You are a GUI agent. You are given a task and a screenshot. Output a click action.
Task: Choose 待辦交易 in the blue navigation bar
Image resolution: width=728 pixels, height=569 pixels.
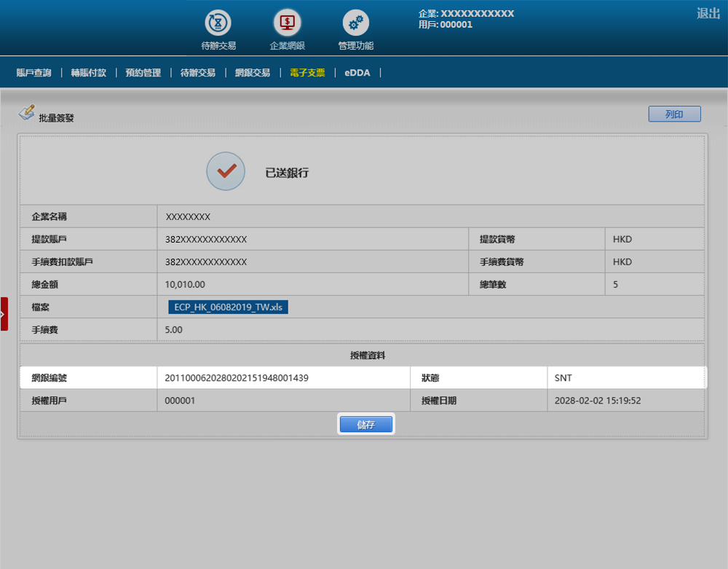[x=197, y=73]
